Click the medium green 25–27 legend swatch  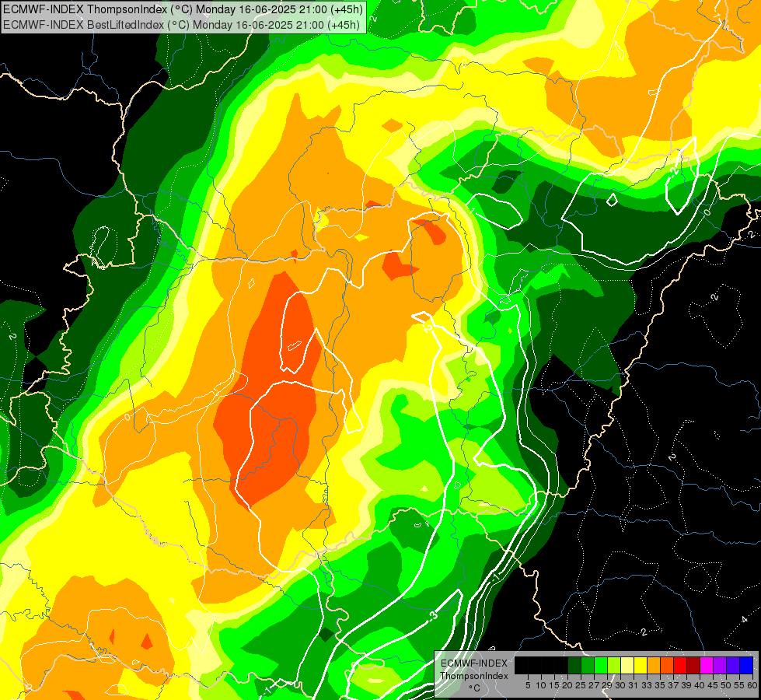pyautogui.click(x=588, y=665)
